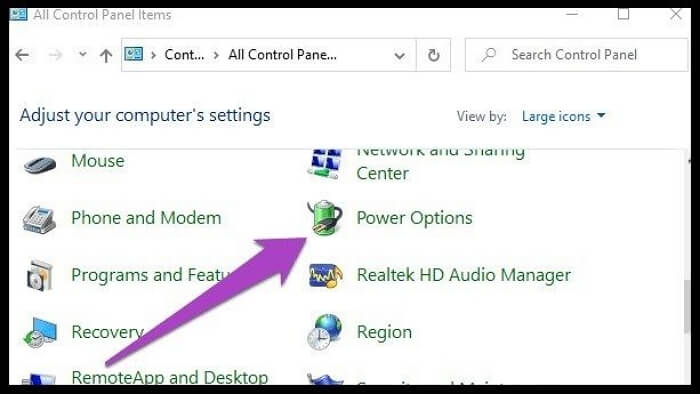The image size is (700, 394).
Task: Open the Mouse settings icon
Action: (40, 165)
